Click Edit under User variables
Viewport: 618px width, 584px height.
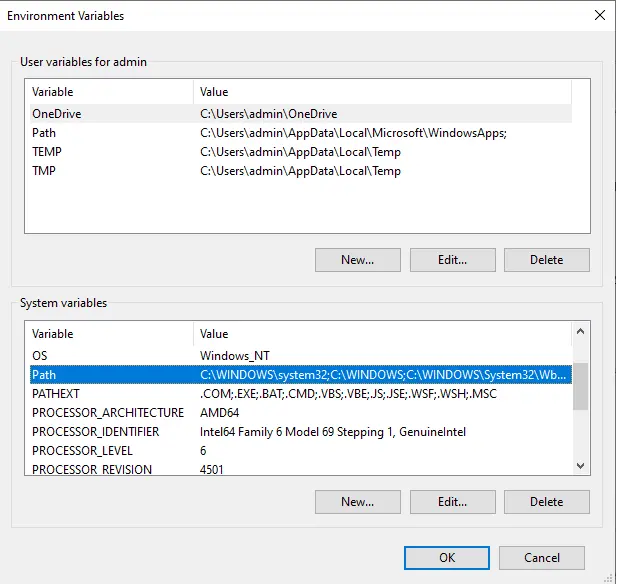pos(452,259)
